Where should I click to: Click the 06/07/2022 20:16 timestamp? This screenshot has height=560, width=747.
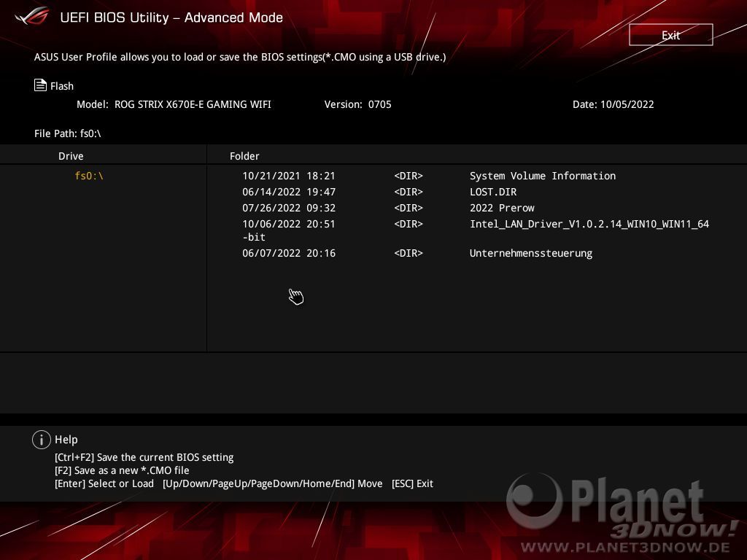point(289,253)
